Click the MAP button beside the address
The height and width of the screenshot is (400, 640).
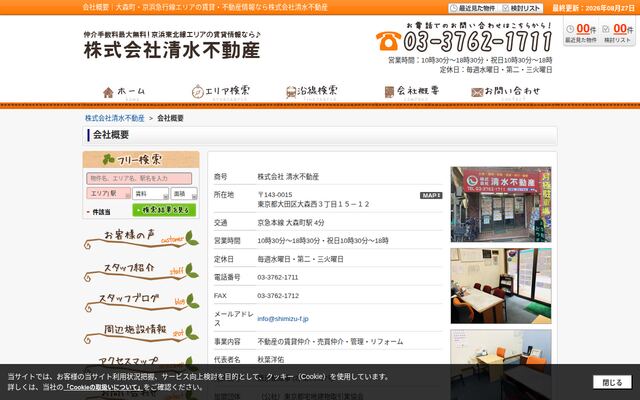pyautogui.click(x=431, y=196)
